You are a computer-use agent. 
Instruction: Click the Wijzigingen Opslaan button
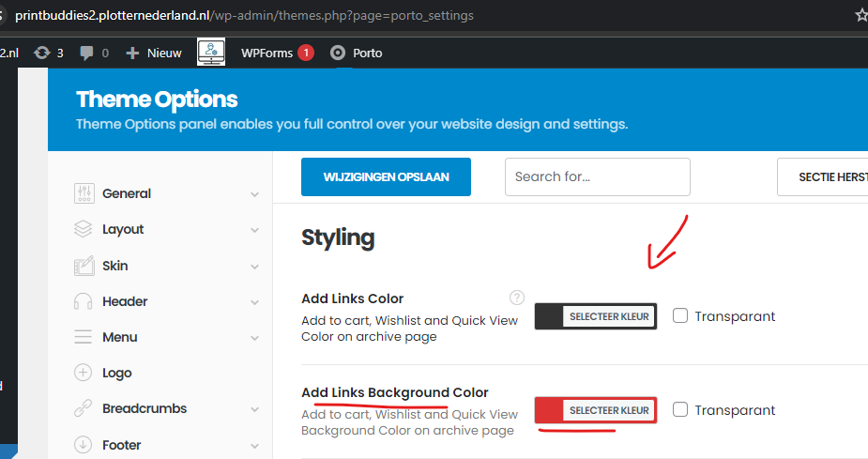click(x=386, y=176)
